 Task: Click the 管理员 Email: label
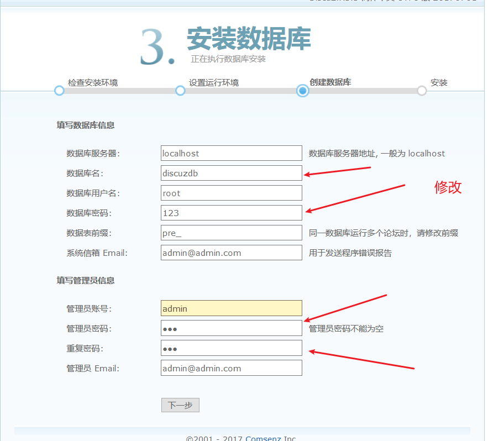[x=93, y=369]
